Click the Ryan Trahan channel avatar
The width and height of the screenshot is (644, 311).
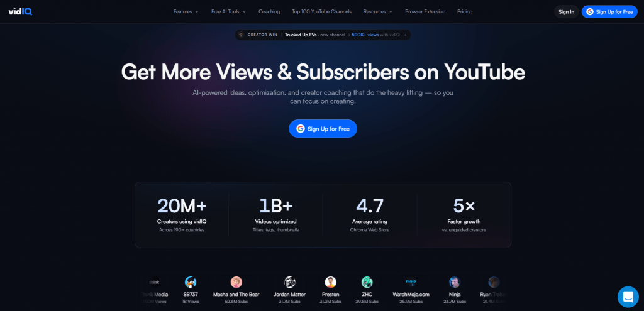point(494,282)
